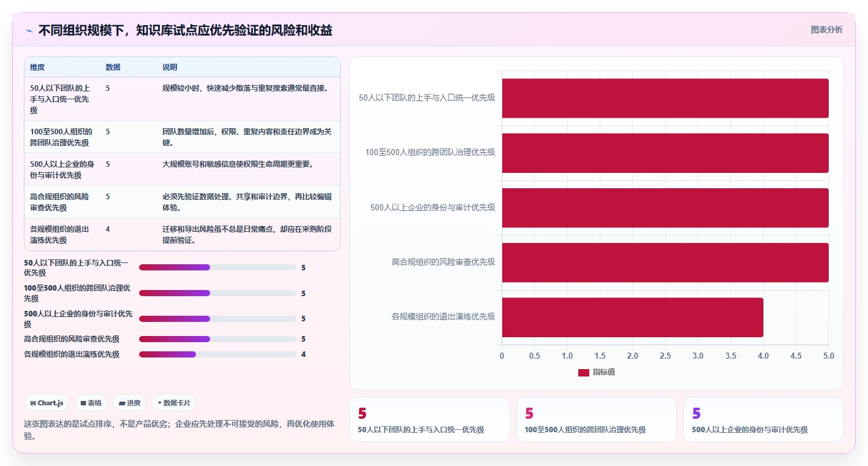The height and width of the screenshot is (466, 868).
Task: Click the shorter chart bar for 各规模组织的退出演练优先级
Action: pyautogui.click(x=633, y=317)
